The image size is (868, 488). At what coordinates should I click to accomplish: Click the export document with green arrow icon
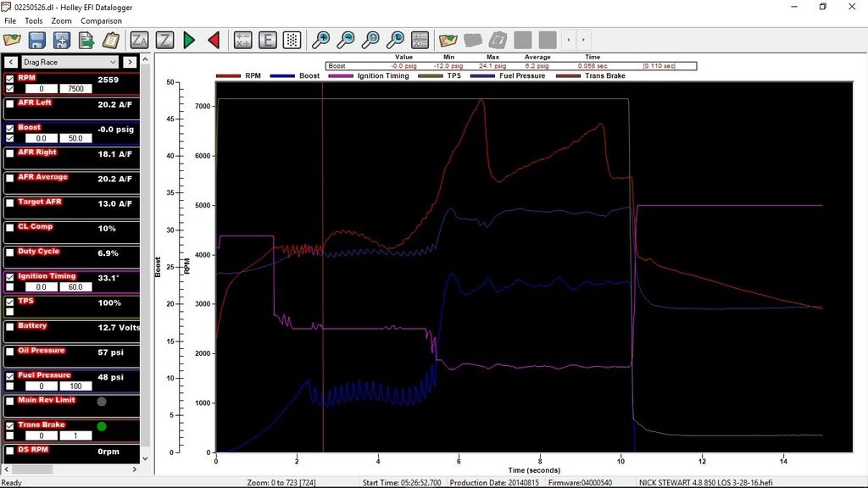coord(86,40)
